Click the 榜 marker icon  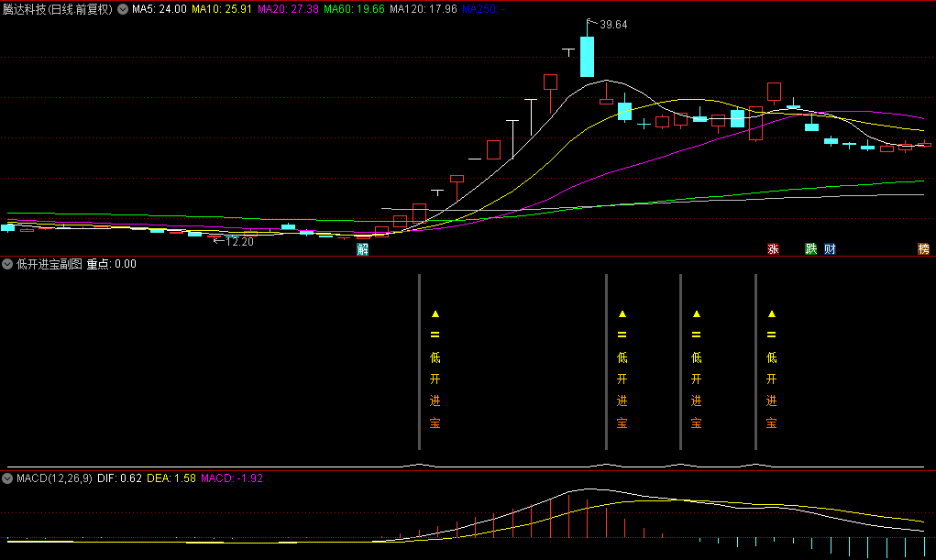click(x=923, y=249)
